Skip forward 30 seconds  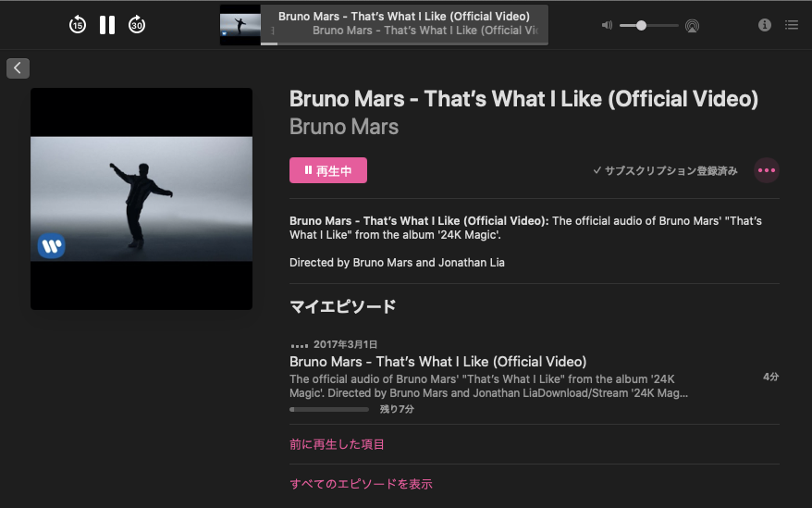click(137, 24)
